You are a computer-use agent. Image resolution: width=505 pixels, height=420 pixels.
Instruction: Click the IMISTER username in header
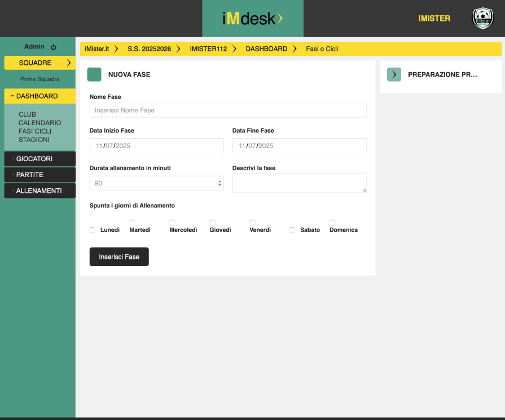[434, 19]
